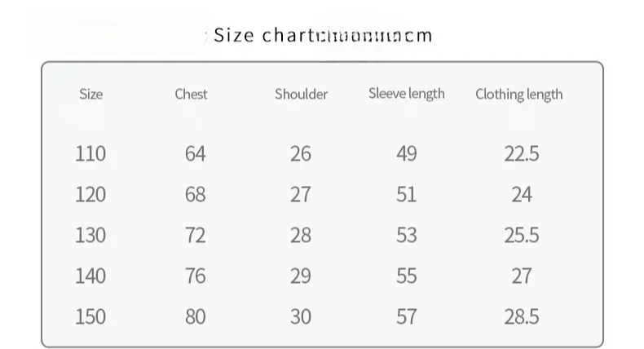Select the Clothing length column header
644x349 pixels.
coord(518,94)
